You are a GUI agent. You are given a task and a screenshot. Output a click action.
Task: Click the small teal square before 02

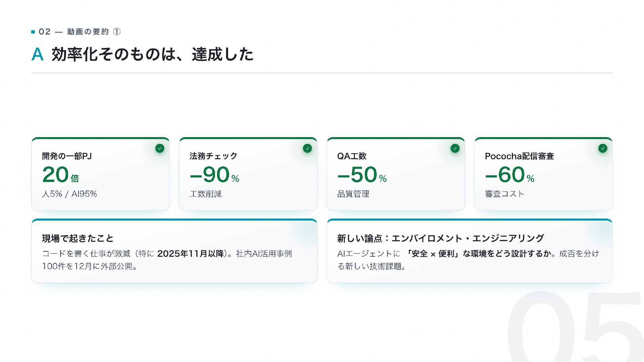click(x=33, y=32)
